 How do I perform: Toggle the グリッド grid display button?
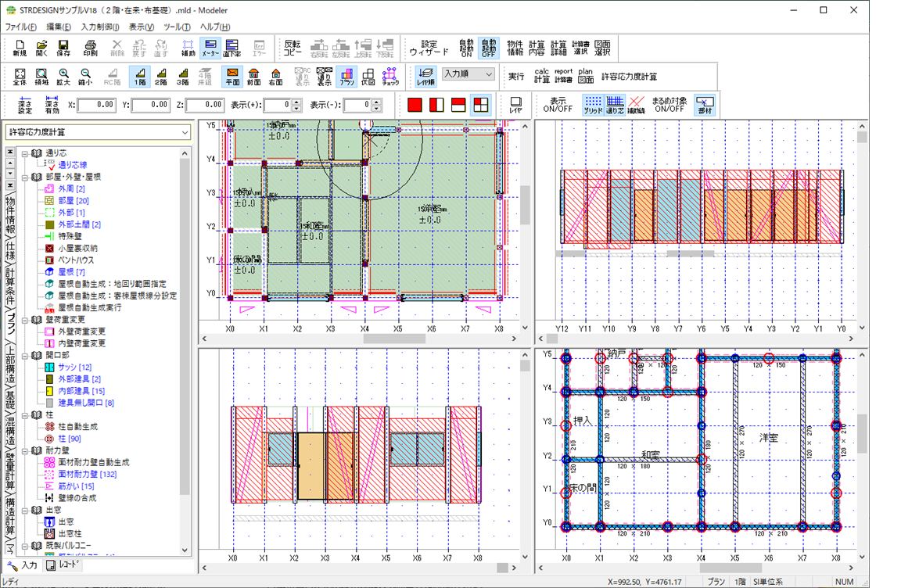click(x=594, y=105)
